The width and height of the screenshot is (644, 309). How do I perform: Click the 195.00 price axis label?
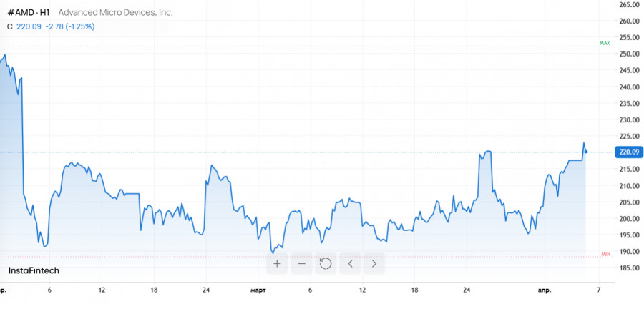629,235
